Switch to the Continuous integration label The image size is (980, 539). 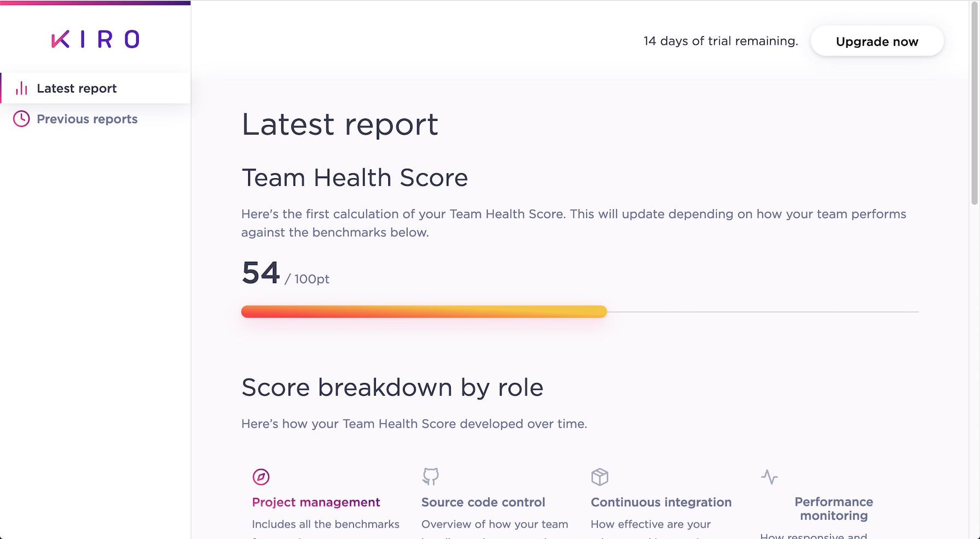pos(661,502)
